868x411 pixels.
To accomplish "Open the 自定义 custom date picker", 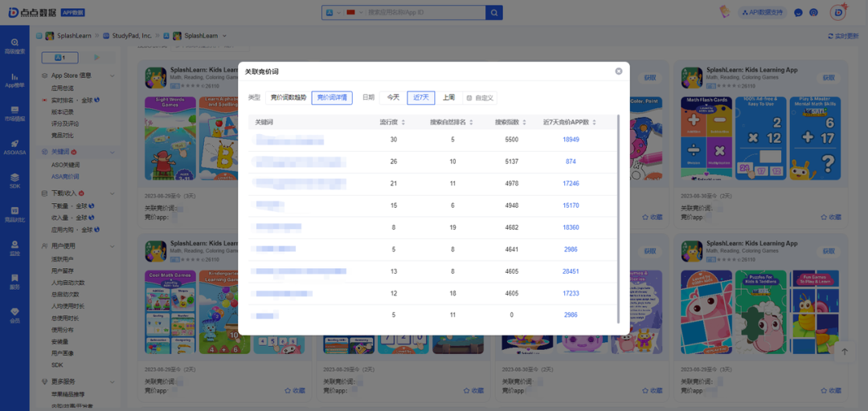I will click(480, 98).
